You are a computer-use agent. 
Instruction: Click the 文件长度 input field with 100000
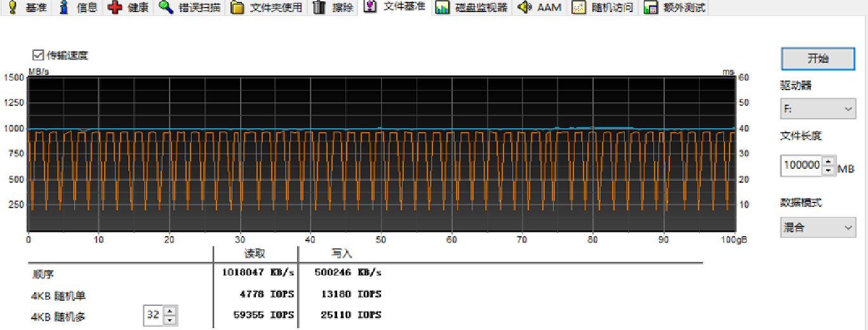pyautogui.click(x=801, y=166)
